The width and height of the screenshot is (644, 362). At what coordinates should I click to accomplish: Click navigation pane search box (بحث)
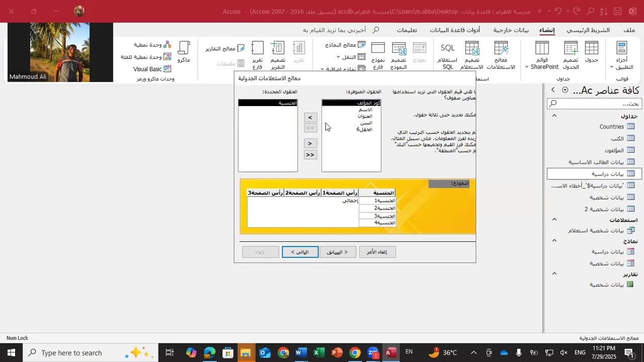594,104
